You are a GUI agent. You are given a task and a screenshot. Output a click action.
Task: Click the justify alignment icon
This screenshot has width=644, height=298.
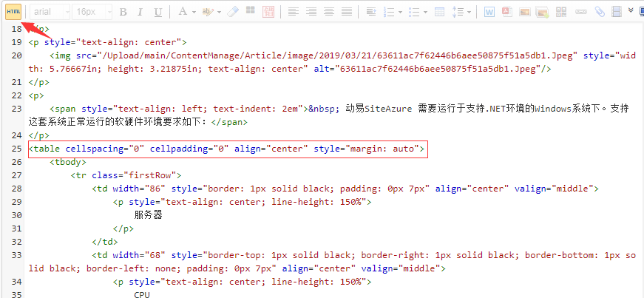346,12
